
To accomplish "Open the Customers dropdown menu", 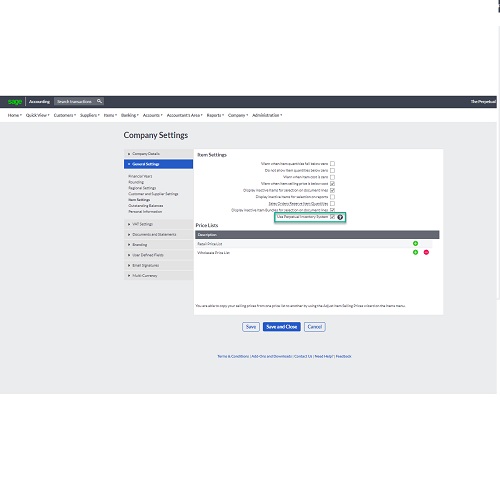I will pyautogui.click(x=65, y=115).
